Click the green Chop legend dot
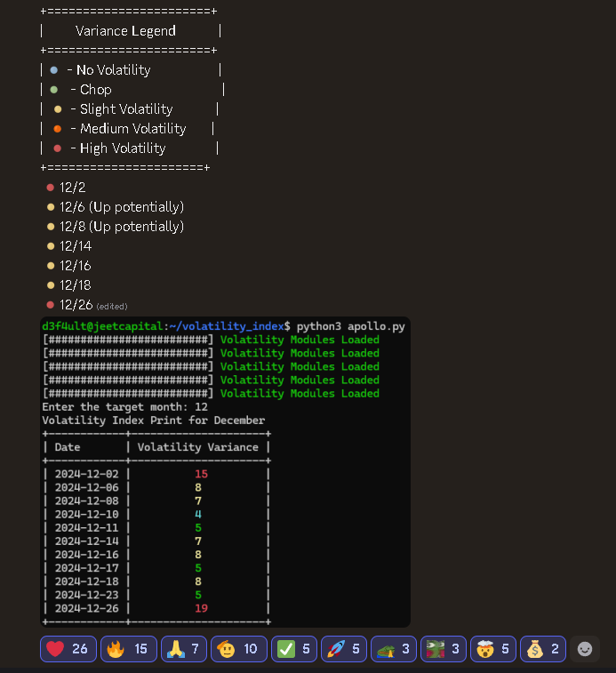Screen dimensions: 616x673 click(53, 90)
